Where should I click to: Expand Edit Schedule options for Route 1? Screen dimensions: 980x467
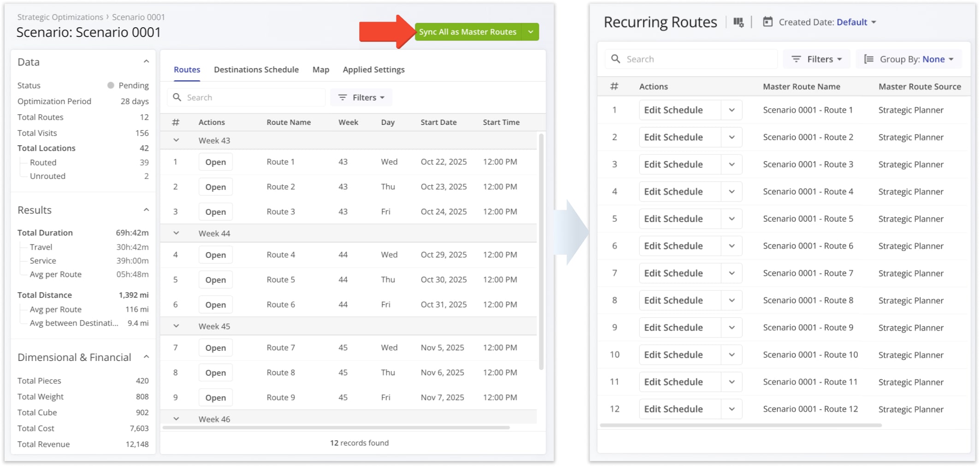(x=732, y=110)
